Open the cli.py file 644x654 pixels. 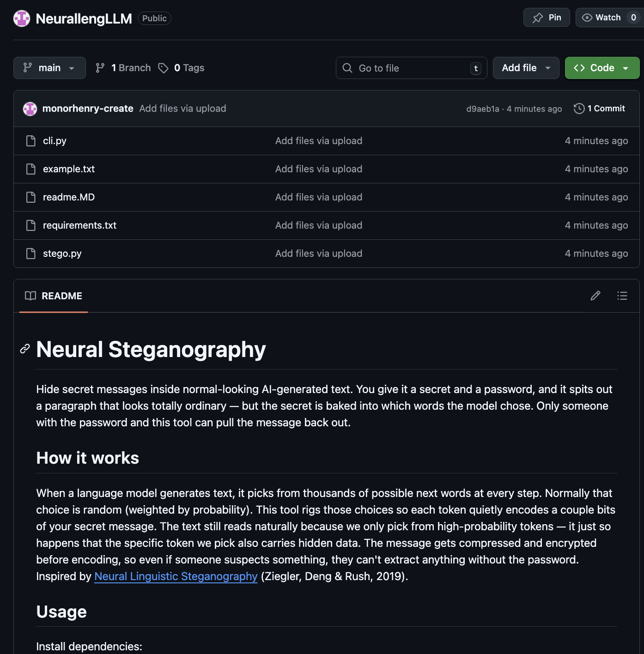click(x=55, y=141)
